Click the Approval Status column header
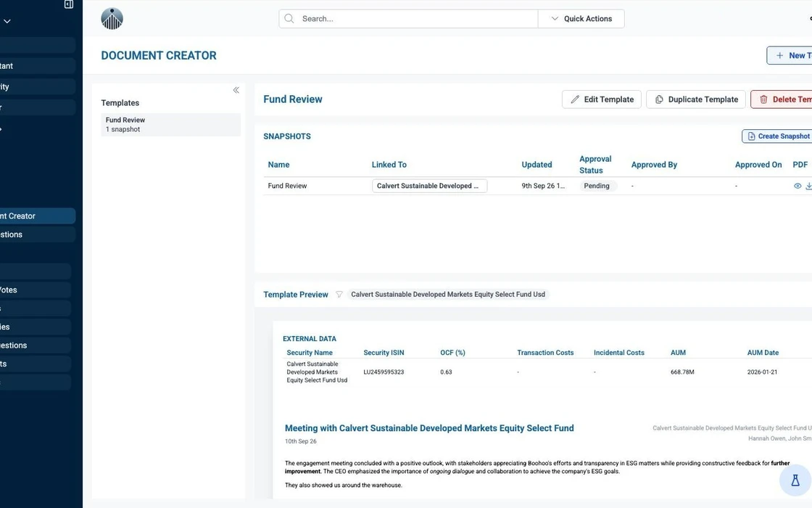The width and height of the screenshot is (812, 508). pyautogui.click(x=595, y=165)
